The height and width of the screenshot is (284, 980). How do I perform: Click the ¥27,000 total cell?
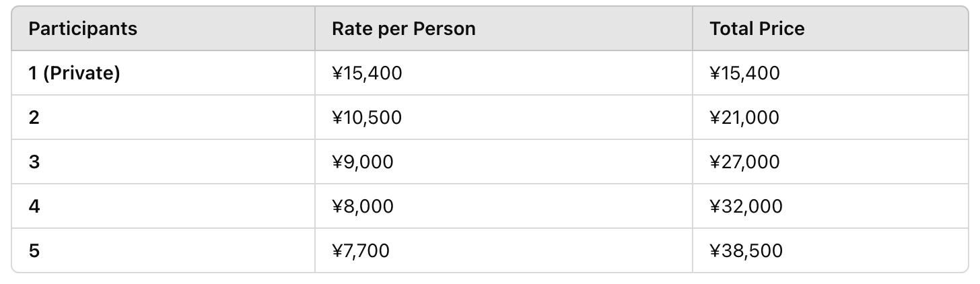pyautogui.click(x=830, y=162)
